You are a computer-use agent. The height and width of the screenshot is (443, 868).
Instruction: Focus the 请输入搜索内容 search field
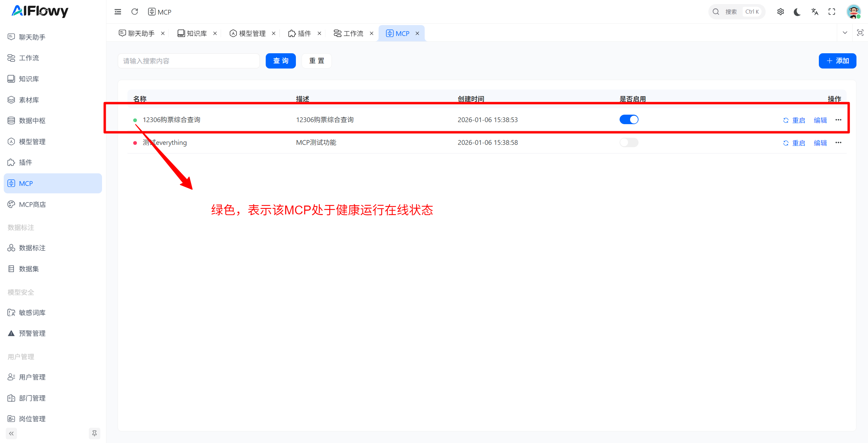pos(188,61)
